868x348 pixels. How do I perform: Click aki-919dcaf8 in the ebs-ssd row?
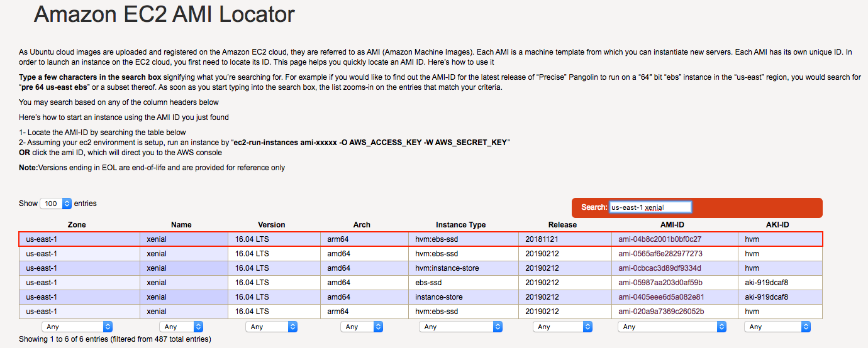coord(780,283)
